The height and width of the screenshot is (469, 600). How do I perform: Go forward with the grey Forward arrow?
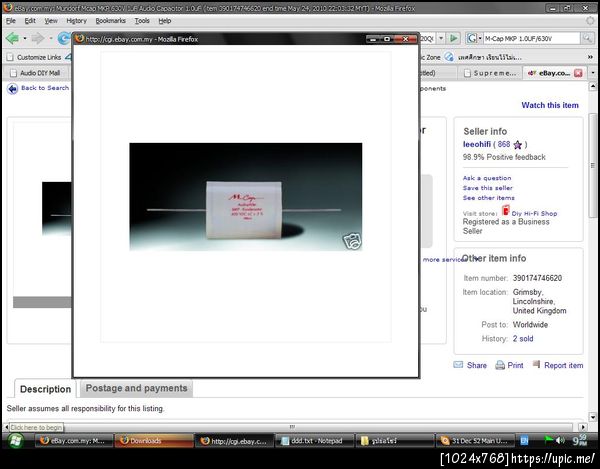(x=38, y=38)
